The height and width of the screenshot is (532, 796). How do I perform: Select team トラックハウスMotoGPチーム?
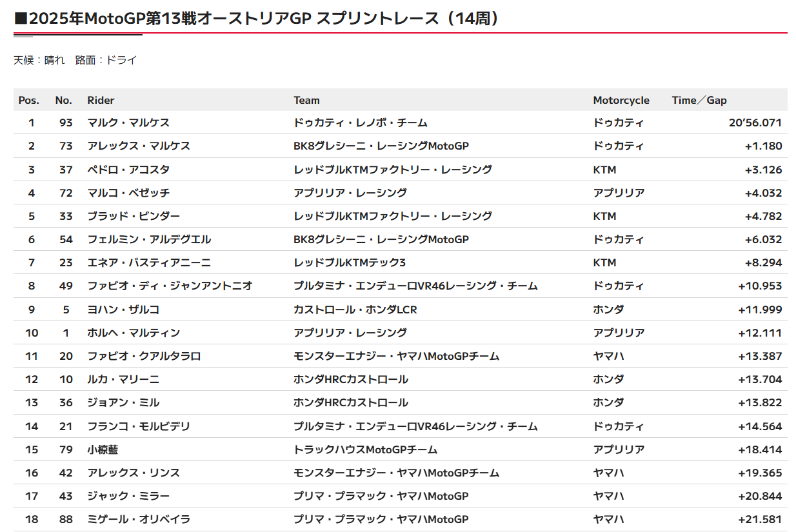click(x=365, y=449)
